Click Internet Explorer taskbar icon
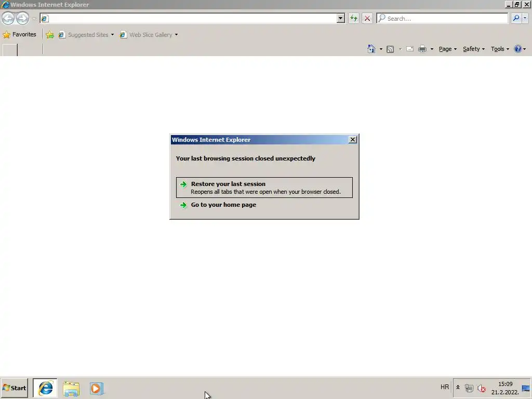 click(45, 388)
